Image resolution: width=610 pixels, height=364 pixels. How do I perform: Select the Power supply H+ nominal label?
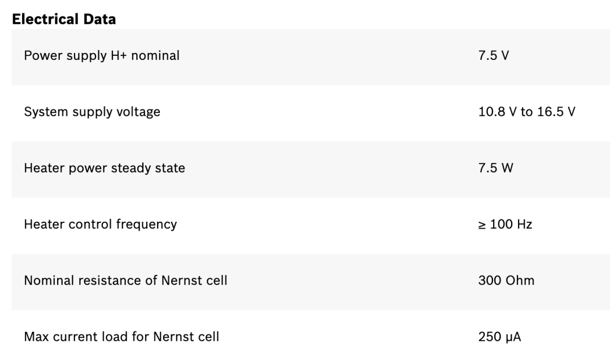pyautogui.click(x=102, y=56)
